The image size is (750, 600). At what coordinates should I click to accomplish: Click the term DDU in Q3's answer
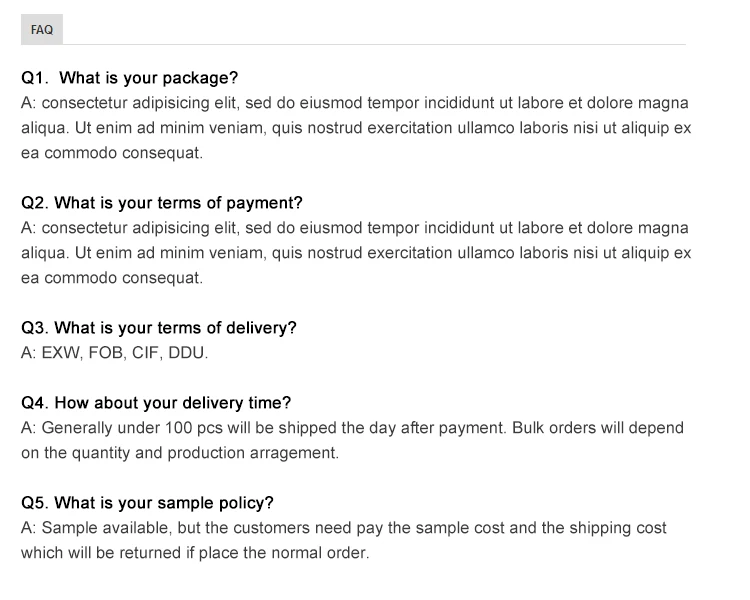pyautogui.click(x=187, y=353)
